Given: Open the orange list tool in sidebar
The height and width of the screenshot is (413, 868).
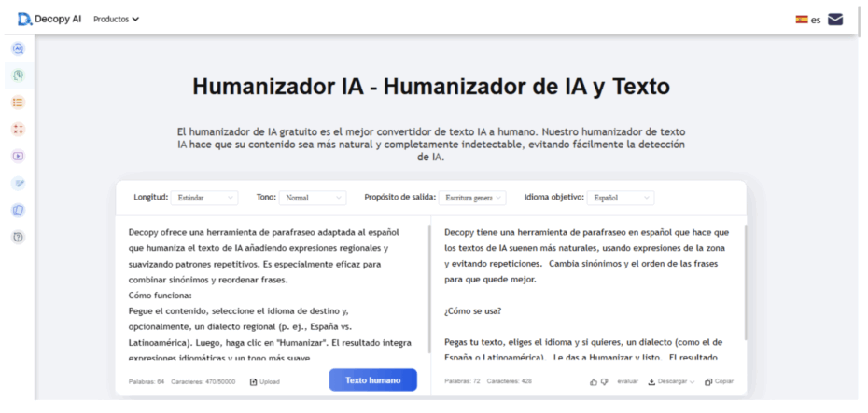Looking at the screenshot, I should click(19, 103).
